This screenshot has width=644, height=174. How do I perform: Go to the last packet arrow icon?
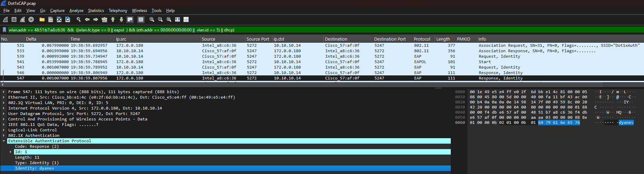tap(121, 19)
